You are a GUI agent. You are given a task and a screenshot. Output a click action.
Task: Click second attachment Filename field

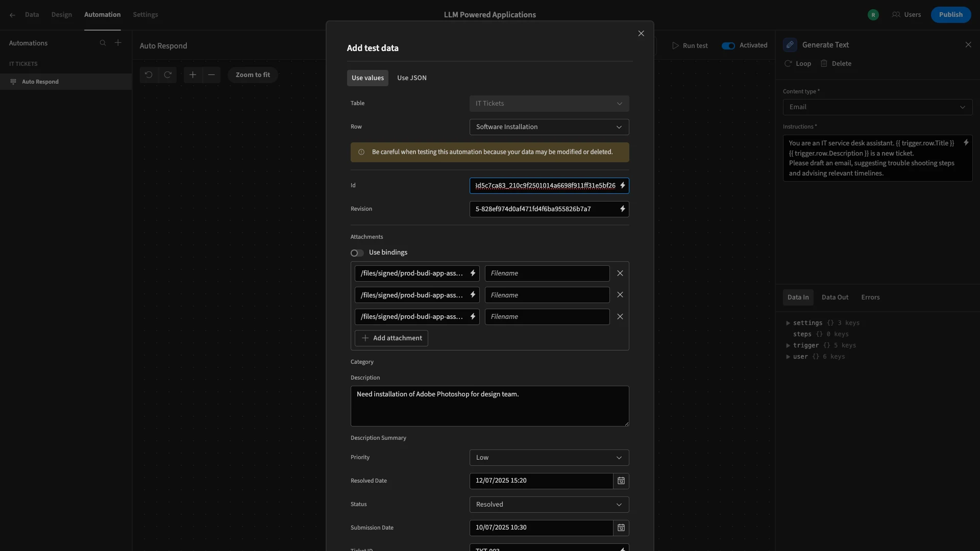click(x=547, y=295)
